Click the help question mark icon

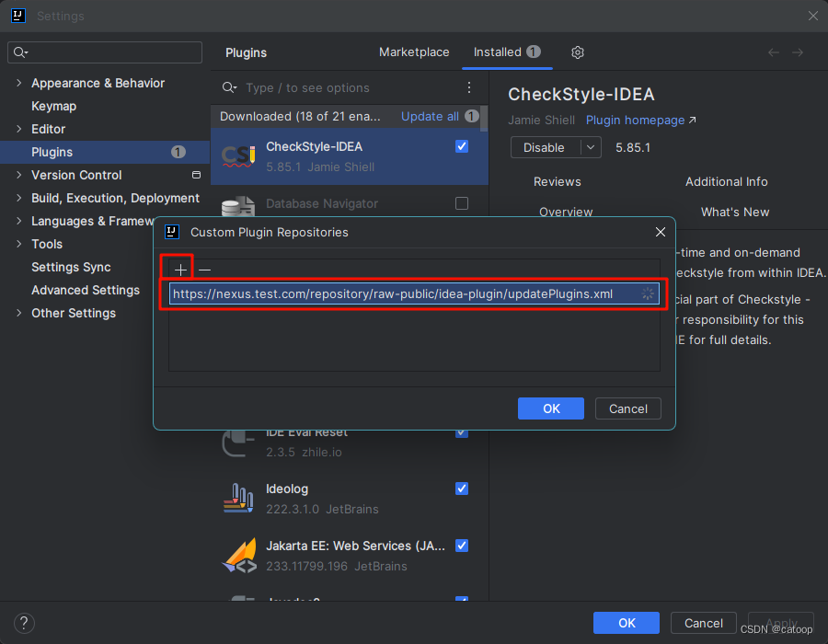click(24, 623)
